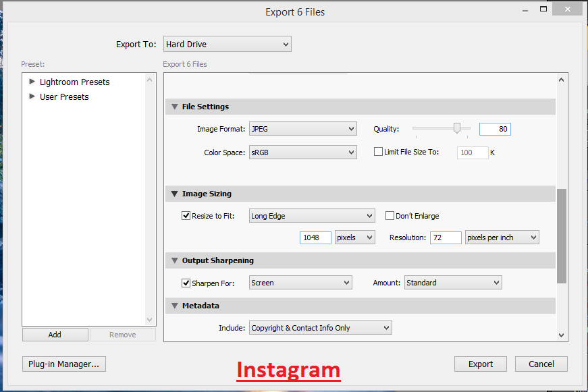Select the Lightroom Presets label
Viewport: 588px width, 392px height.
[x=75, y=82]
